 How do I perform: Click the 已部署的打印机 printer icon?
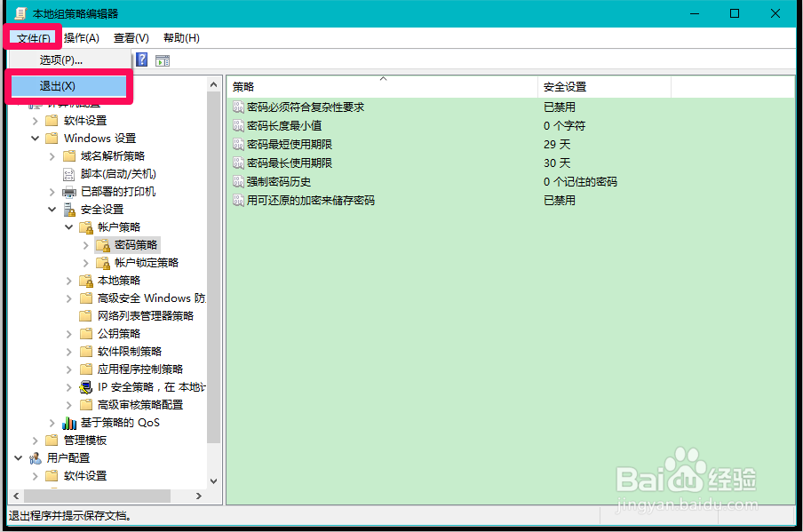point(69,191)
